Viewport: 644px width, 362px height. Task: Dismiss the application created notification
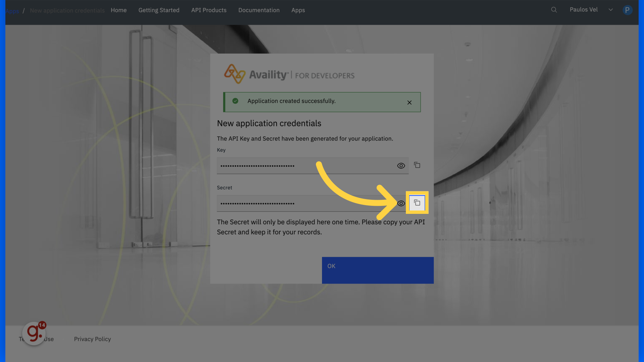(409, 102)
